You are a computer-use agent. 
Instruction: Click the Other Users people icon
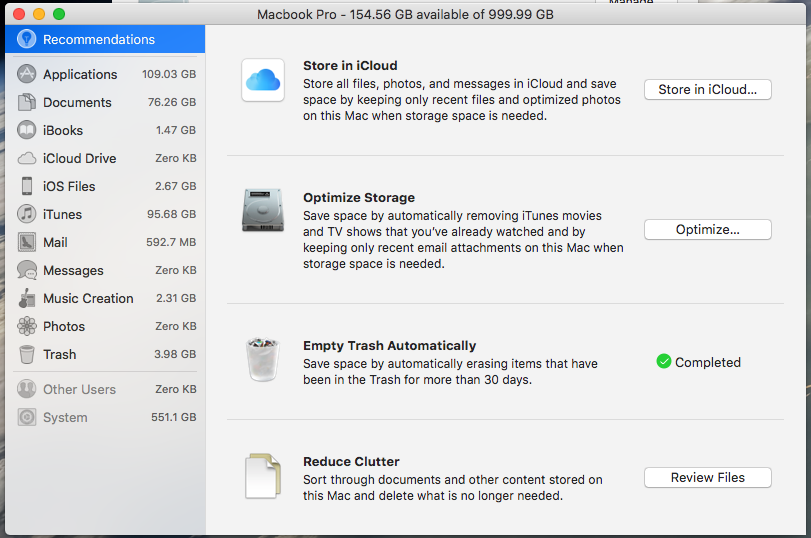point(26,389)
